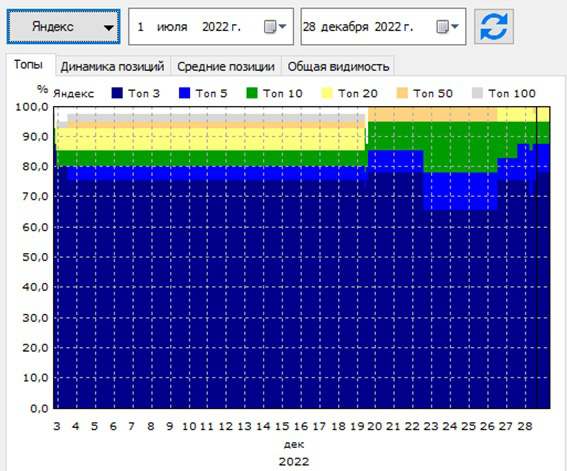
Task: Click the Топ 5 legend color swatch
Action: point(184,93)
